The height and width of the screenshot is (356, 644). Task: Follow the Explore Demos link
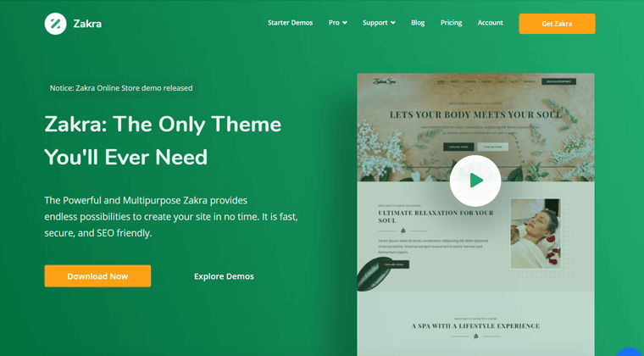tap(224, 276)
